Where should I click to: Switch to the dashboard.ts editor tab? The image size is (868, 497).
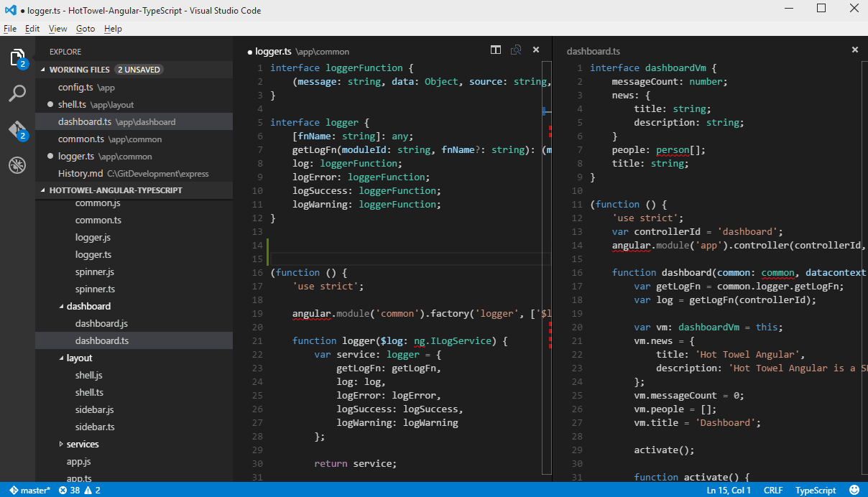593,51
